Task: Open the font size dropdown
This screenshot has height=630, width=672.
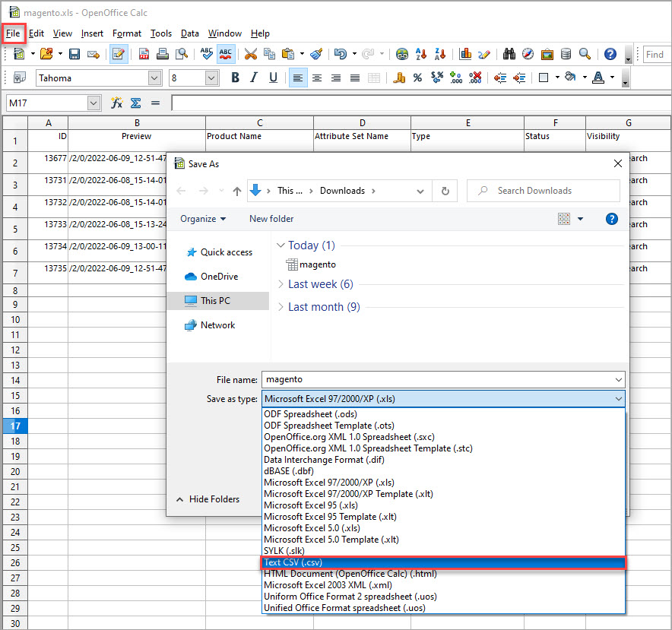Action: click(211, 78)
